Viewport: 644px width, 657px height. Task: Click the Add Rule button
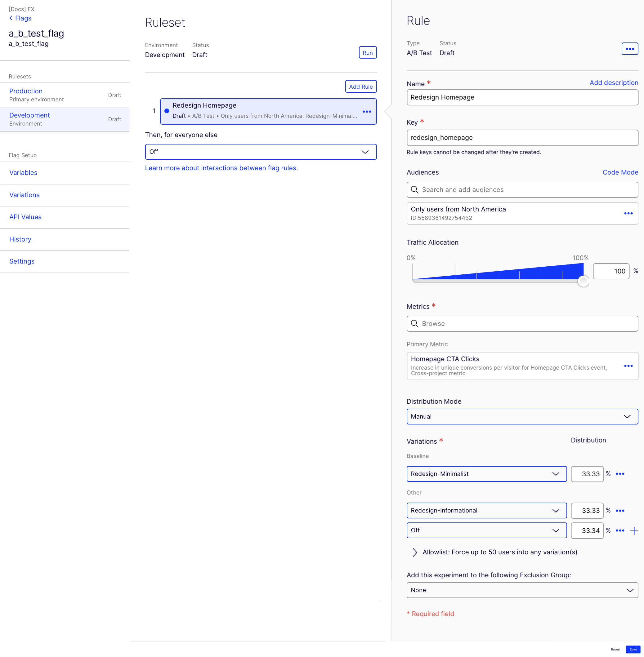click(360, 87)
